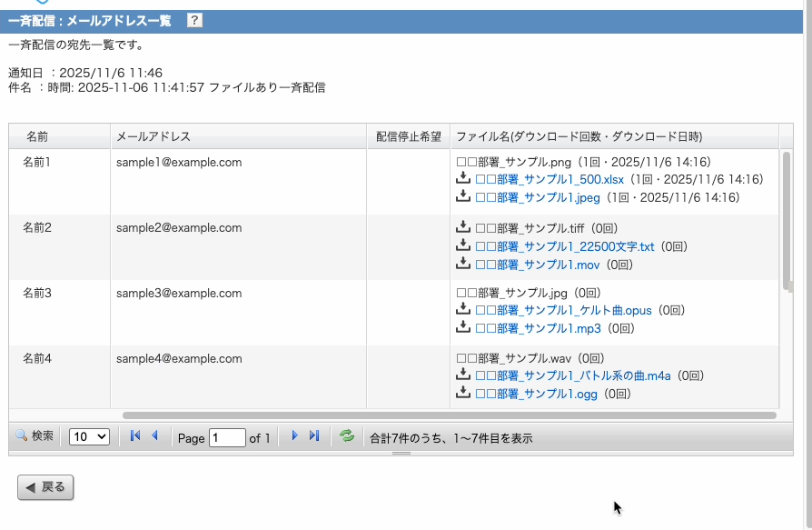
Task: Click download icon beside サンプル1.mov
Action: point(463,264)
